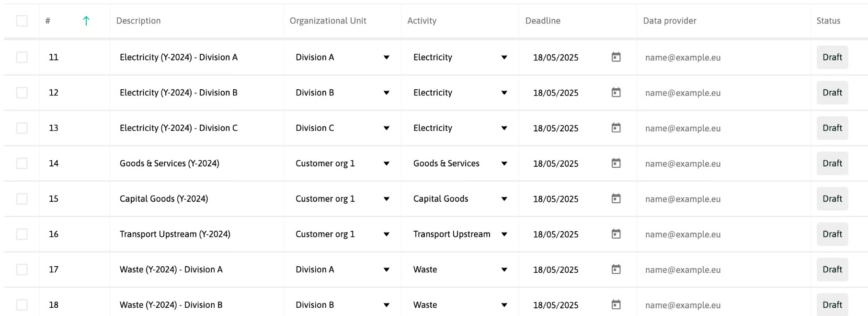The height and width of the screenshot is (316, 868).
Task: Click Draft status for Transport Upstream row
Action: tap(832, 234)
